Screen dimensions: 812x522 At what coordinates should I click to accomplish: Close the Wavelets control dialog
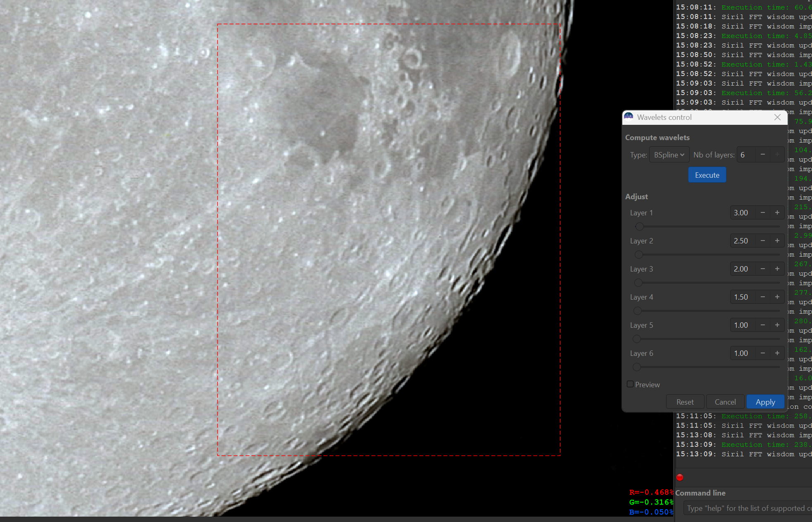point(777,117)
